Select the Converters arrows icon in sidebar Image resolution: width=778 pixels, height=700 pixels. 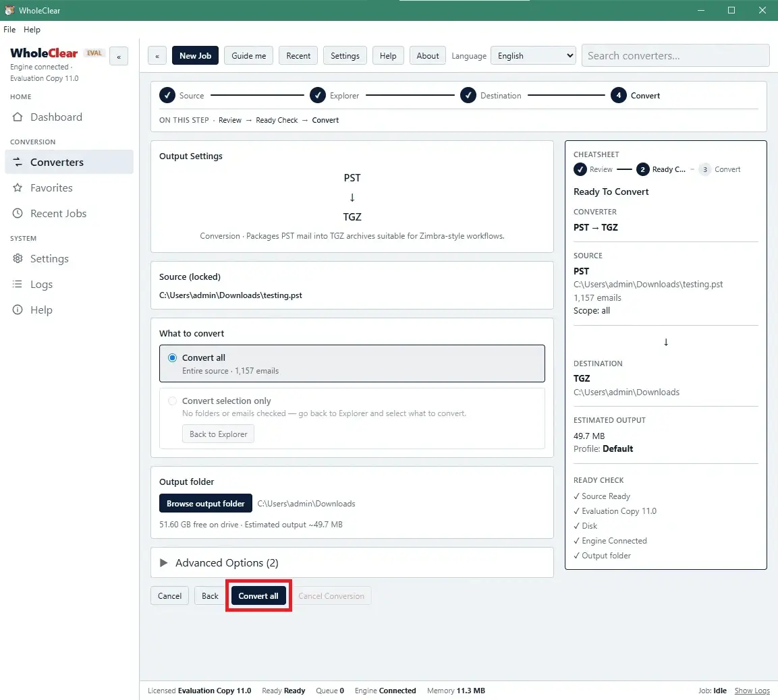click(x=18, y=162)
